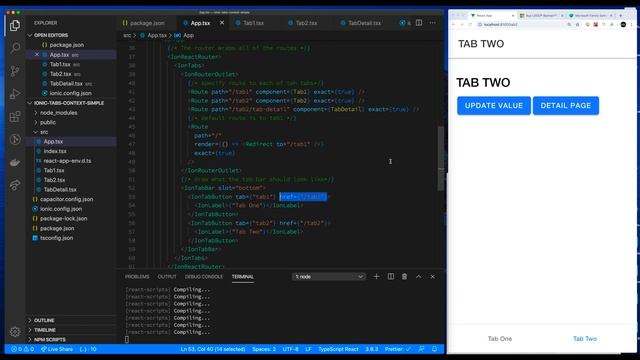
Task: Click the feedback icon in status bar
Action: coord(421,349)
